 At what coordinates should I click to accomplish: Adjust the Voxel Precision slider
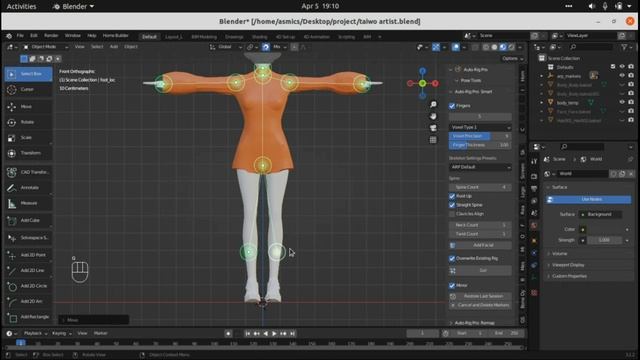pos(480,136)
